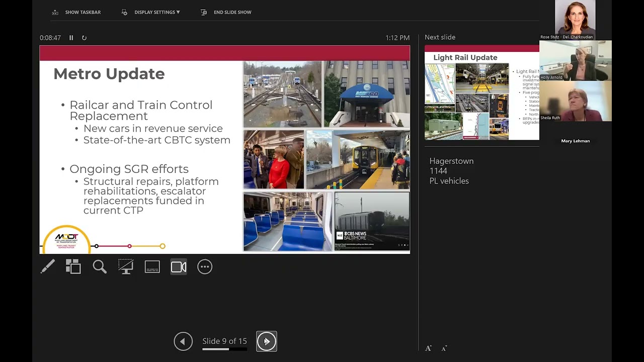Click the rail yard photo on slide

282,94
